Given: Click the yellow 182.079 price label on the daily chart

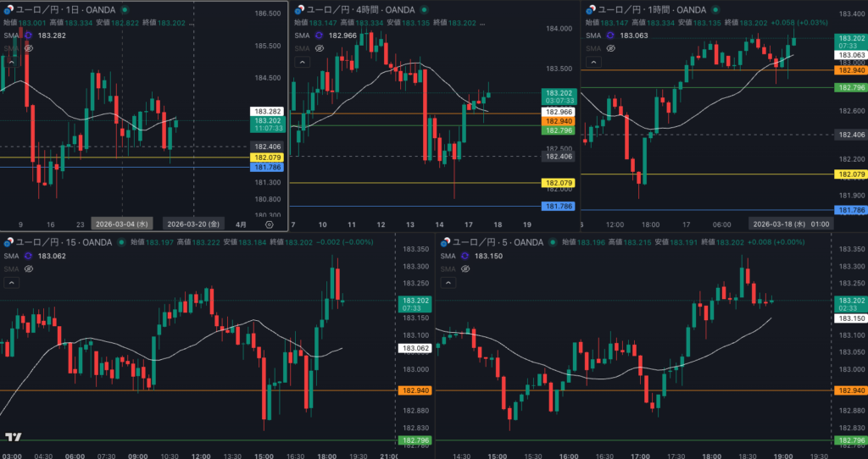Looking at the screenshot, I should [266, 158].
